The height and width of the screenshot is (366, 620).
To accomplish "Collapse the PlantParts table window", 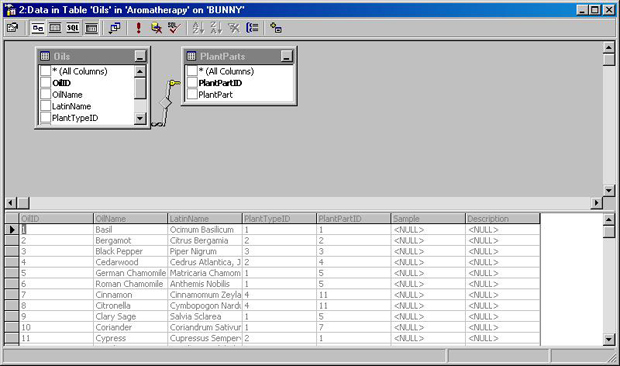I will click(287, 56).
